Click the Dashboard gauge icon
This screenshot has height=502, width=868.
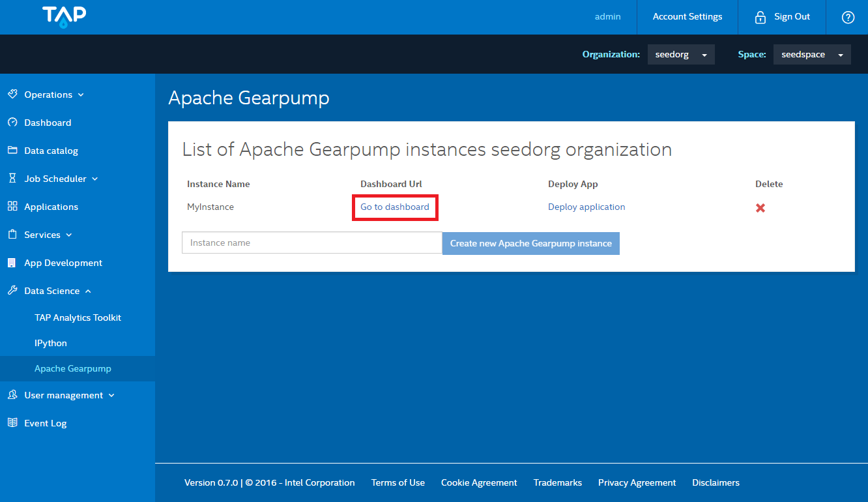(x=12, y=123)
